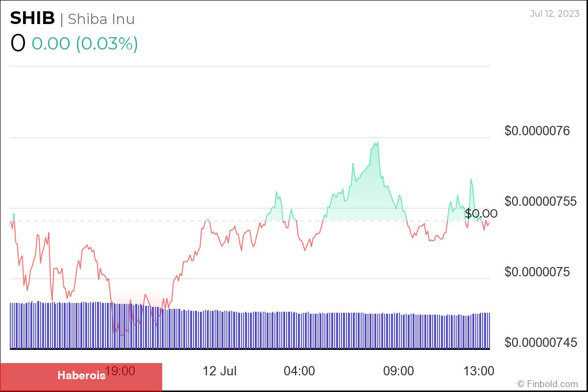The width and height of the screenshot is (588, 392).
Task: Select the Shiba Inu name label
Action: click(101, 19)
